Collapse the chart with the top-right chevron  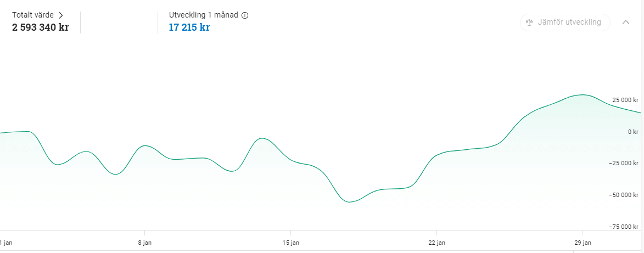625,22
